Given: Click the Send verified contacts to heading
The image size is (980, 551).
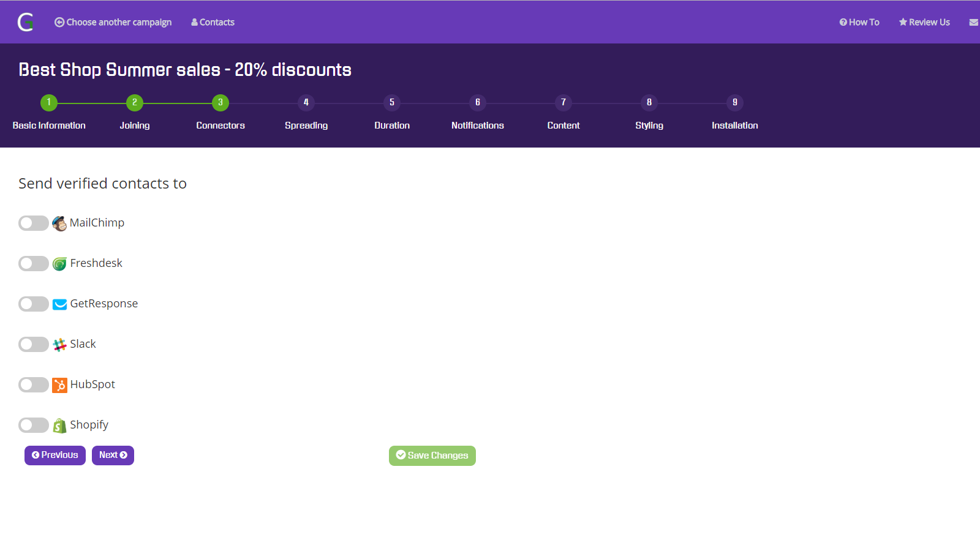Looking at the screenshot, I should pyautogui.click(x=102, y=184).
